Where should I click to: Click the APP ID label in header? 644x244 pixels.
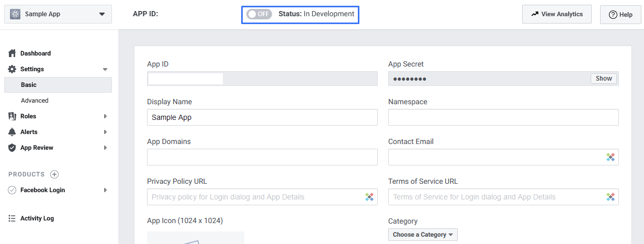(x=145, y=14)
